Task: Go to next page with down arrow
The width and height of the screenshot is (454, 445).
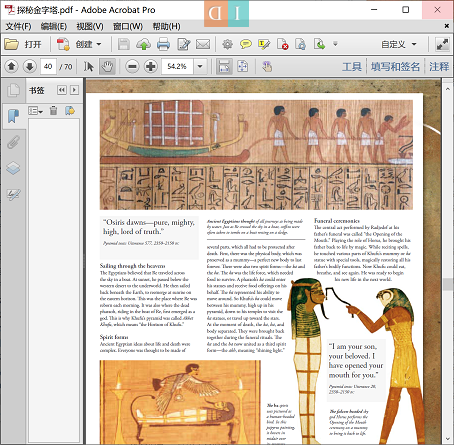Action: coord(30,67)
